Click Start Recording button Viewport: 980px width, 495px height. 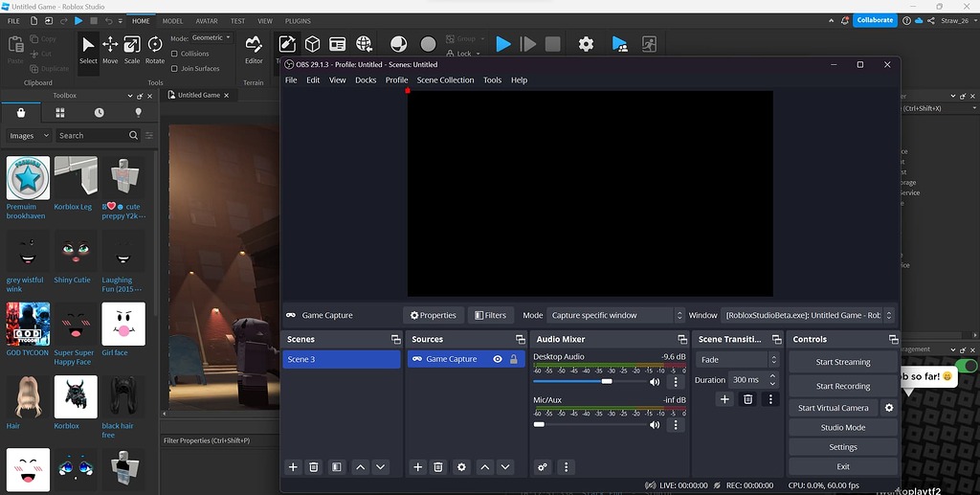(x=842, y=386)
